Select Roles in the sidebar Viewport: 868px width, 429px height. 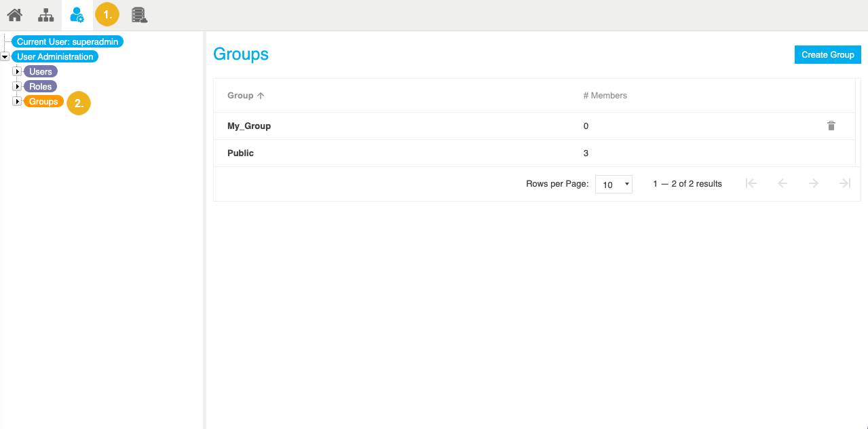[x=39, y=86]
